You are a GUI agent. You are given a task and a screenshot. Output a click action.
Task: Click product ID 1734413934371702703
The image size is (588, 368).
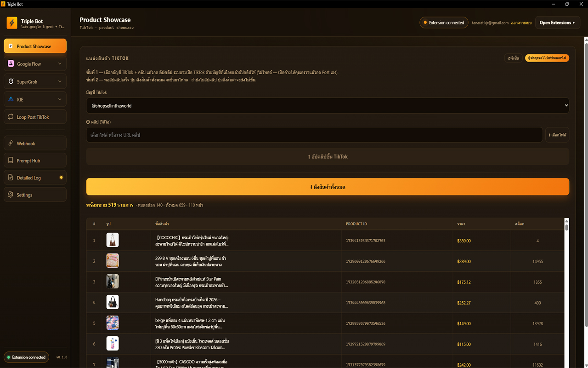click(366, 241)
